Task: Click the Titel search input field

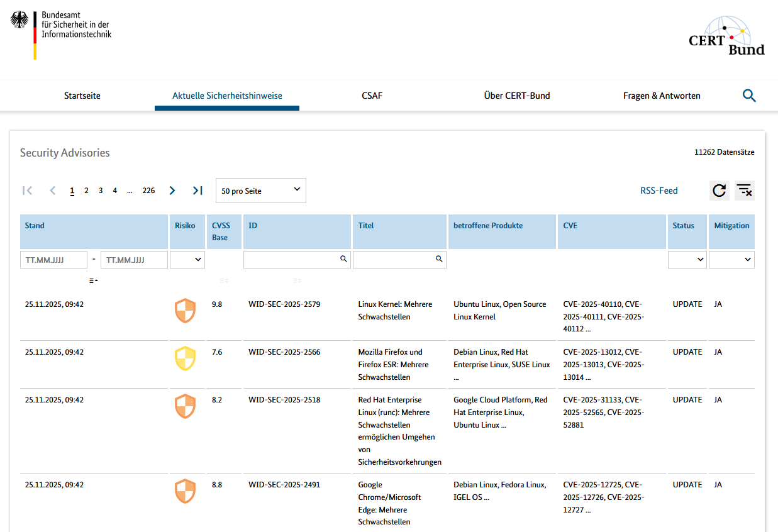Action: 393,259
